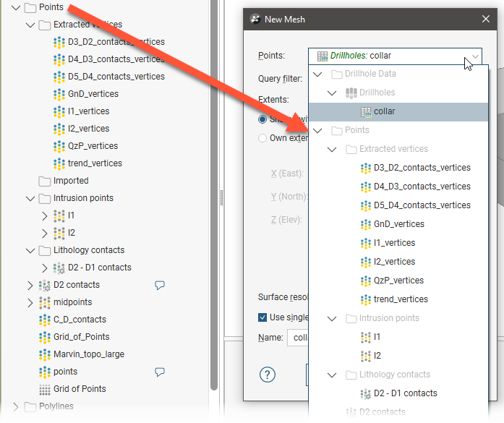Click the comment icon beside points

pyautogui.click(x=160, y=372)
